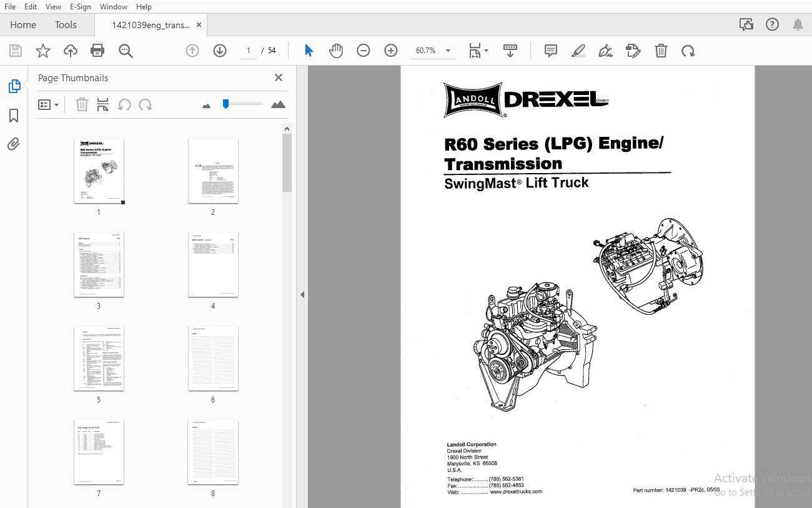The width and height of the screenshot is (812, 508).
Task: Click the read mode keyboard icon
Action: point(510,51)
